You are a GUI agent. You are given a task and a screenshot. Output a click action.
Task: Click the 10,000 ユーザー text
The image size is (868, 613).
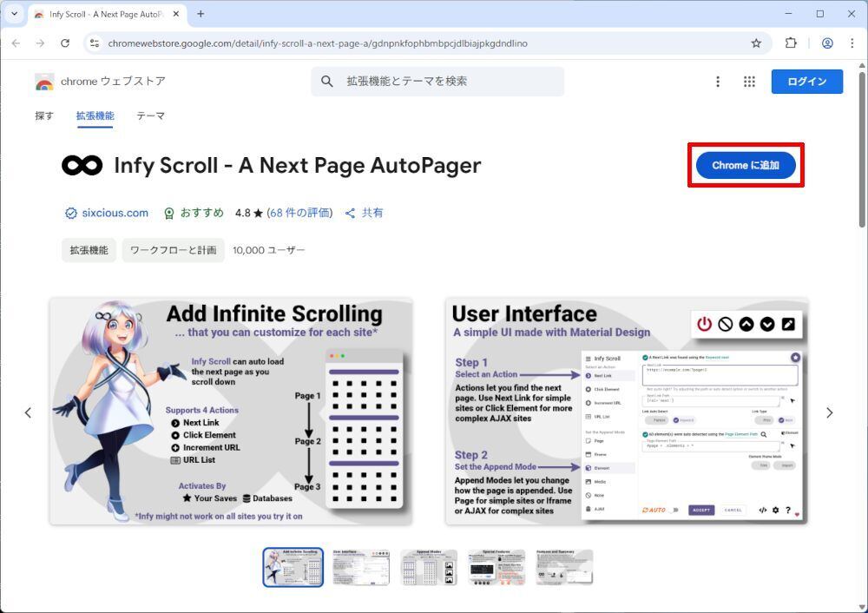pos(268,250)
